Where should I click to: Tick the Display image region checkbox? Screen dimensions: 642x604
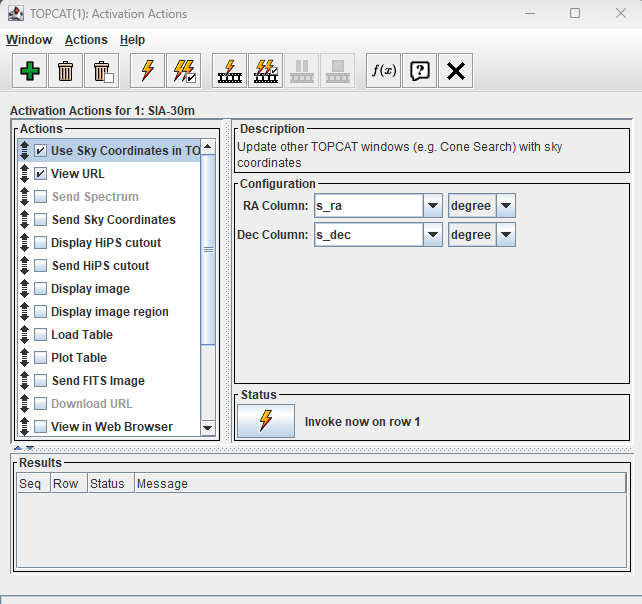click(x=41, y=312)
